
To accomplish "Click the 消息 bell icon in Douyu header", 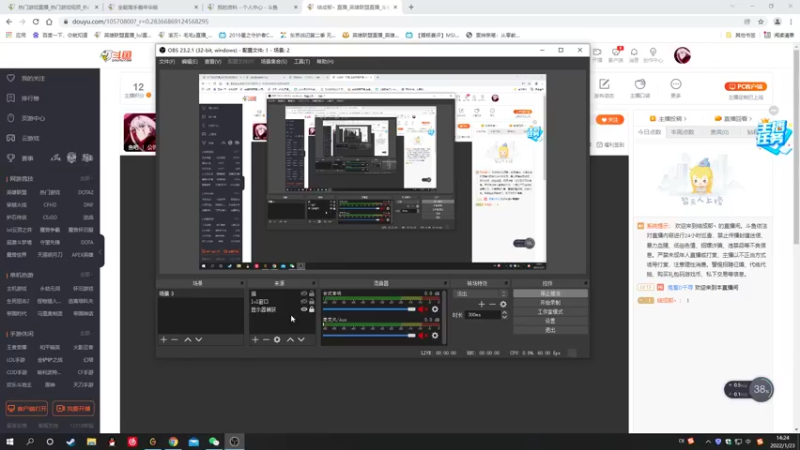I will point(634,52).
